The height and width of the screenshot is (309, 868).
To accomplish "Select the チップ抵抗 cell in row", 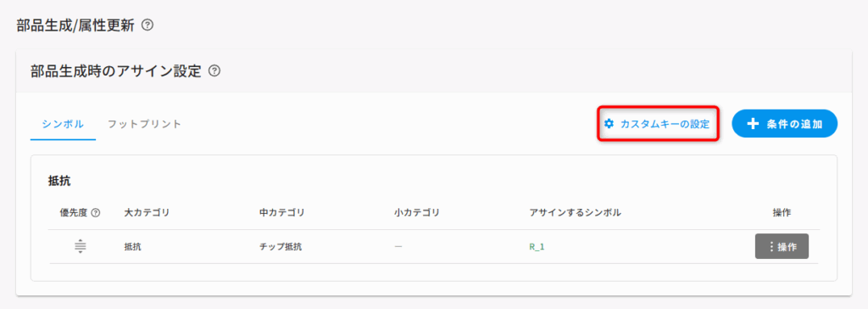I will point(280,247).
